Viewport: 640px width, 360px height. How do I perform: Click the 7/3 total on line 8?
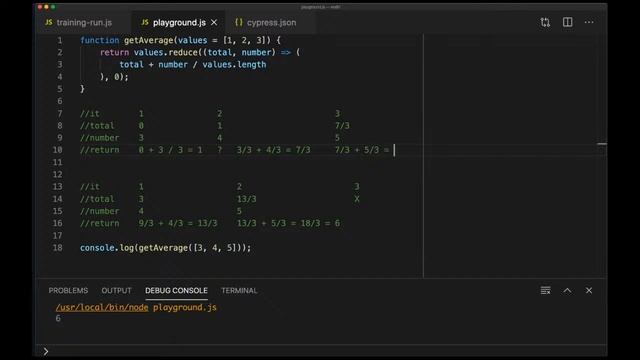point(342,126)
